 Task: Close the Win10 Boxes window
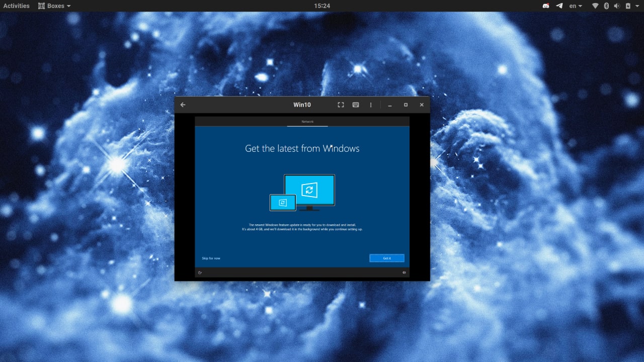(x=422, y=105)
